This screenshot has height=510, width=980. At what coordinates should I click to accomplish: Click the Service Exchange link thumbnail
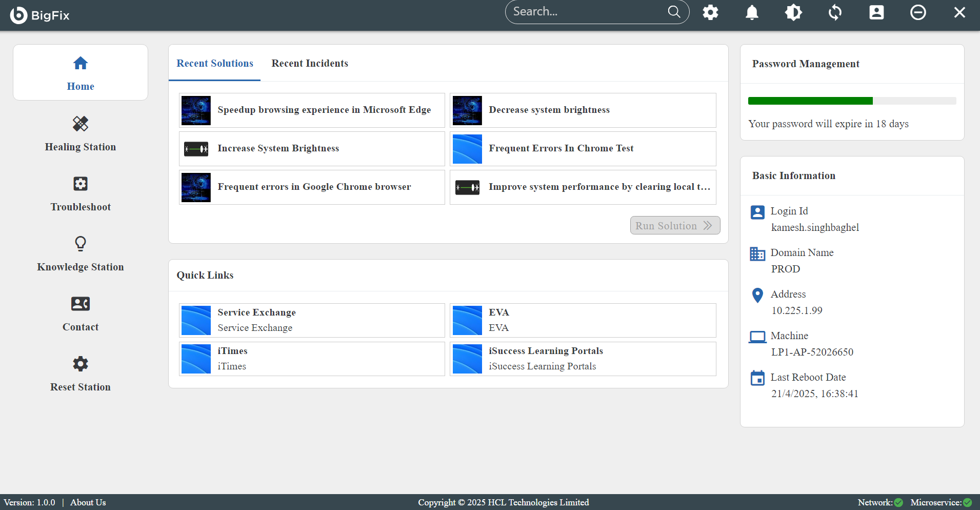click(196, 321)
